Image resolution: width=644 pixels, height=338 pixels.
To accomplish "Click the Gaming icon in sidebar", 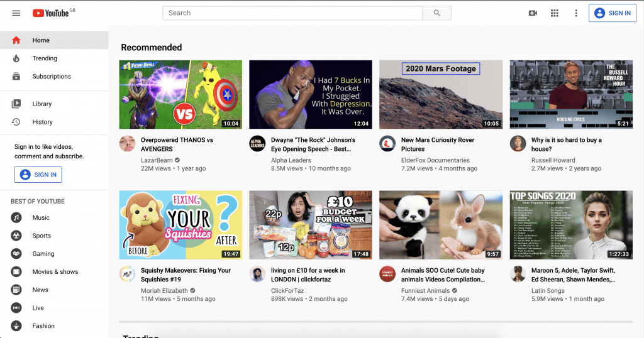I will pyautogui.click(x=16, y=254).
